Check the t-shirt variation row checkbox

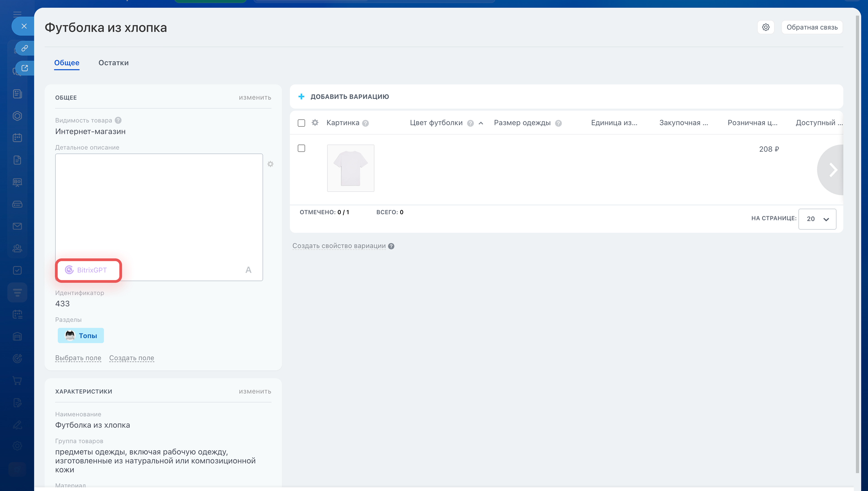click(301, 148)
